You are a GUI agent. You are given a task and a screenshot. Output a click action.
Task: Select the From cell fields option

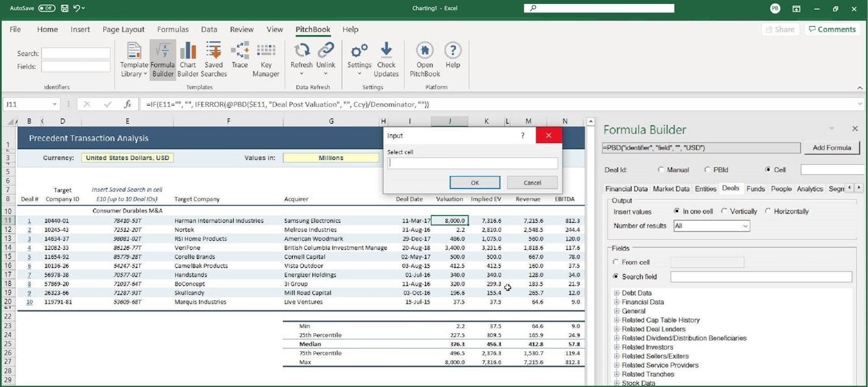[x=616, y=262]
